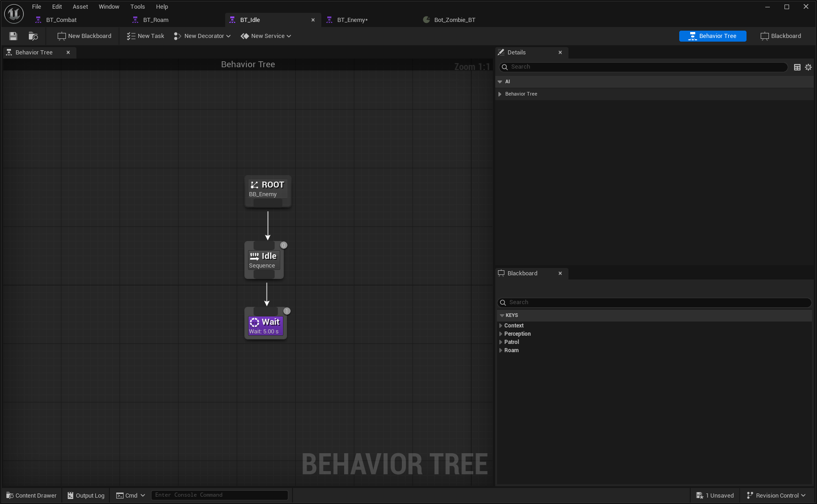Switch to Blackboard editing mode
817x504 pixels.
(x=780, y=36)
